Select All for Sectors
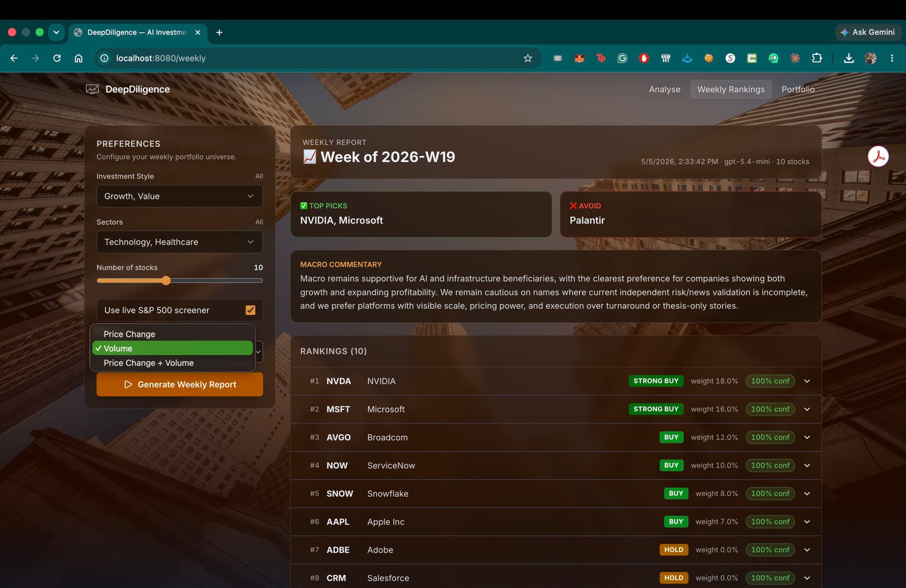Screen dimensions: 906x588 click(x=259, y=222)
